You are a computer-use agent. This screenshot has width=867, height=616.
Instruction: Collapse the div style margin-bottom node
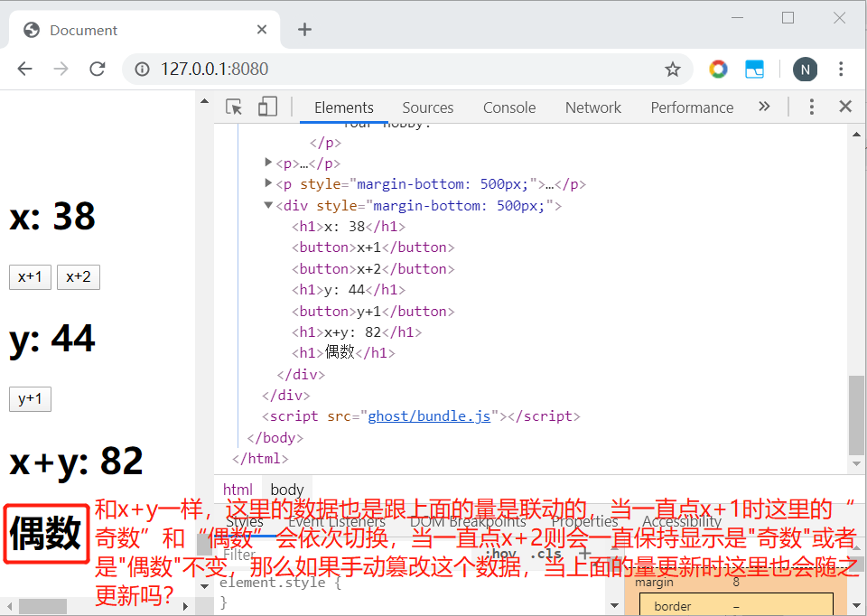[x=268, y=205]
